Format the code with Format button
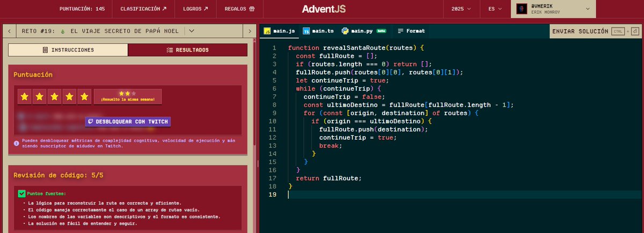Viewport: 644px width, 233px height. coord(411,31)
